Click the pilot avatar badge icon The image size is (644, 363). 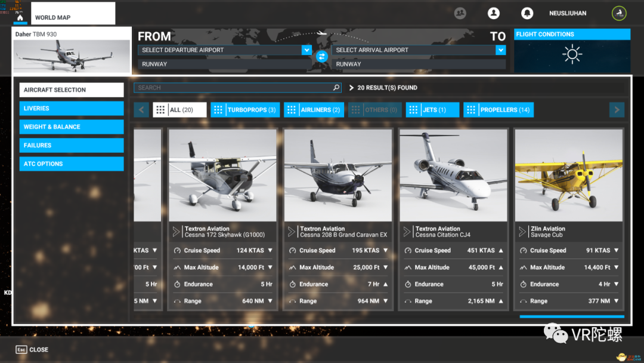pyautogui.click(x=619, y=13)
